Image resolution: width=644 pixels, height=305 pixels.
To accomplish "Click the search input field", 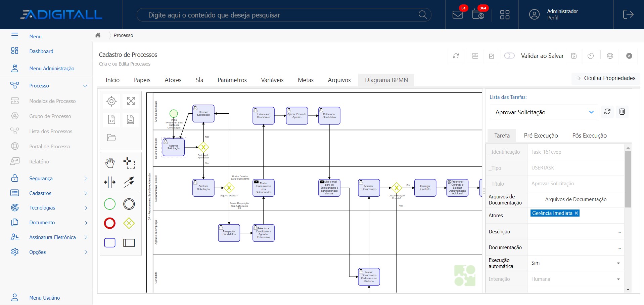I will pyautogui.click(x=284, y=15).
